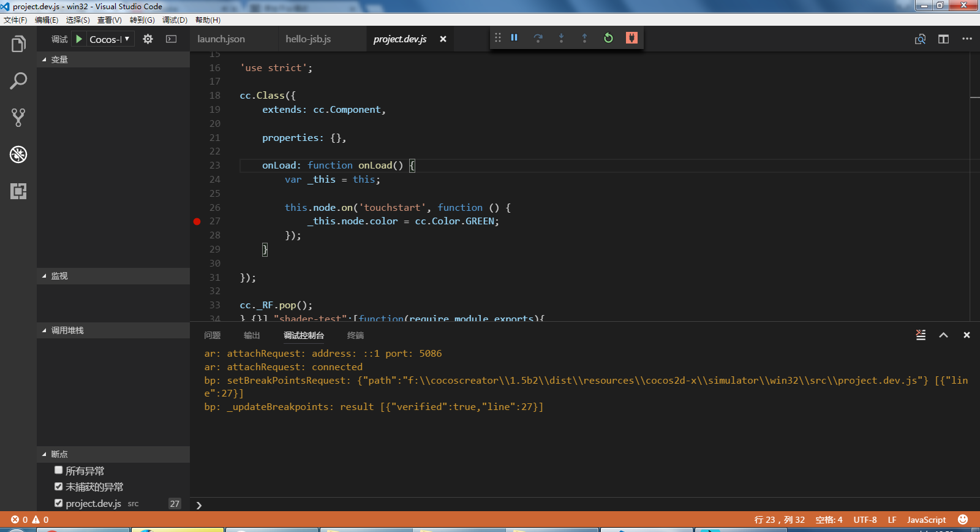Maximize the bottom panel
The image size is (980, 532).
click(x=944, y=335)
